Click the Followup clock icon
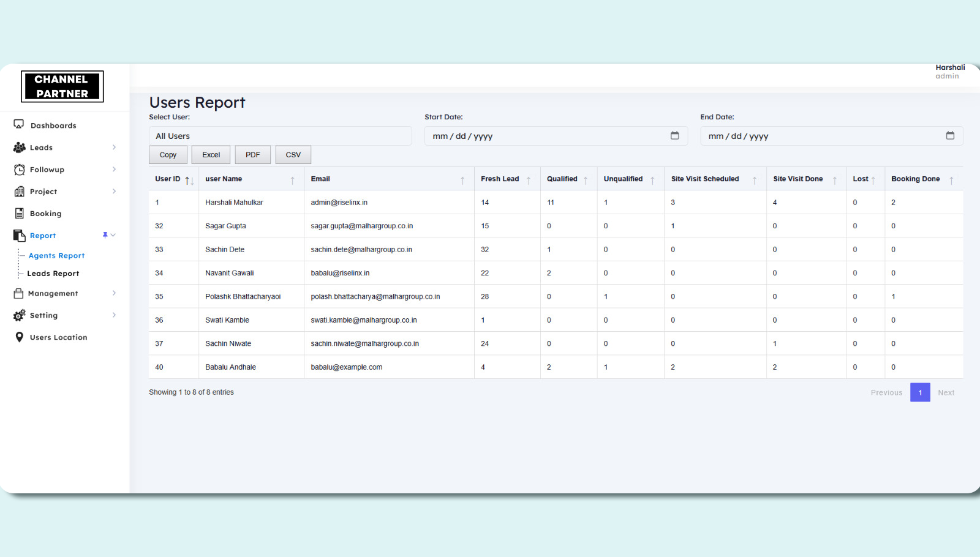980x557 pixels. (x=19, y=170)
